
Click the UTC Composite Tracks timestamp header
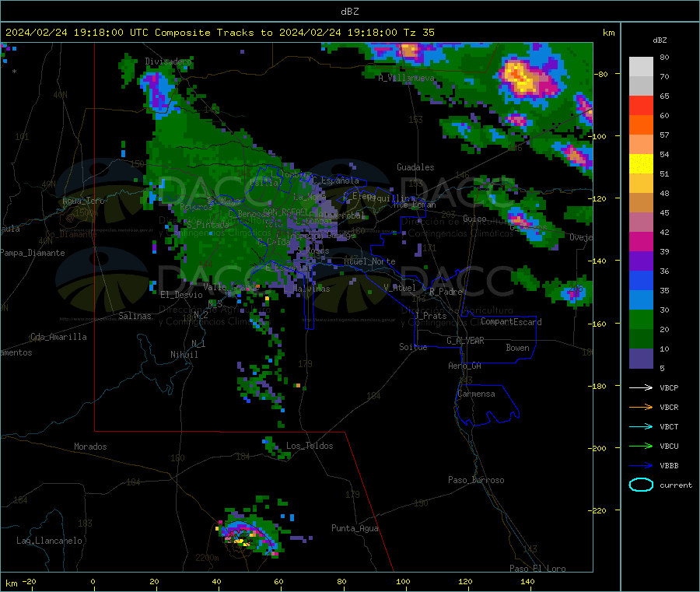[219, 33]
